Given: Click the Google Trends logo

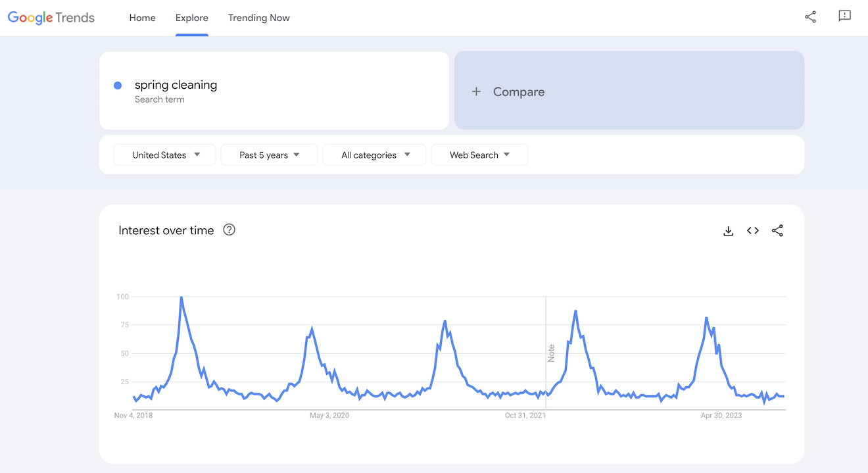Looking at the screenshot, I should pos(51,18).
